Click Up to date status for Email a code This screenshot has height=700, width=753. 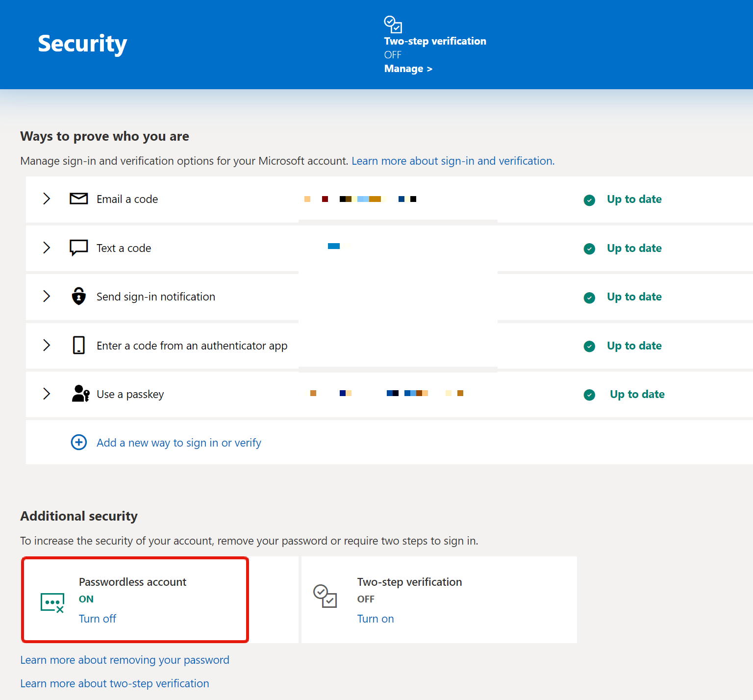click(x=634, y=199)
